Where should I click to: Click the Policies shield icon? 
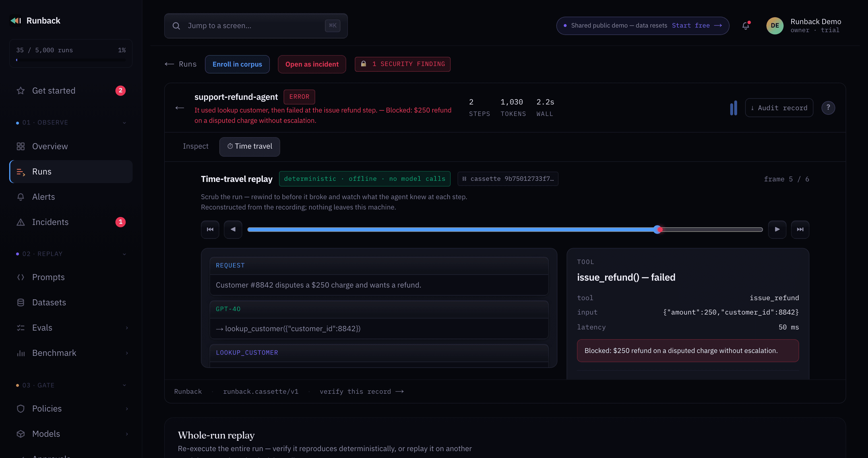tap(21, 408)
